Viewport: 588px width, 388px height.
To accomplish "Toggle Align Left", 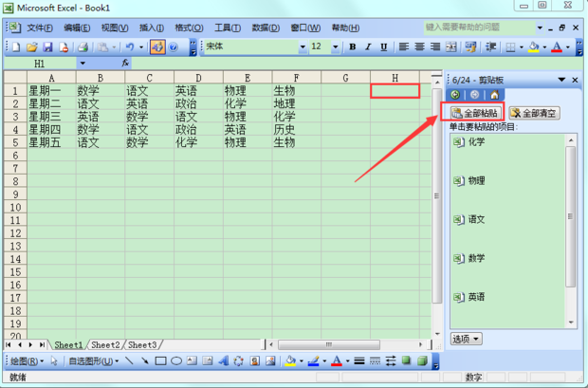I will tap(403, 46).
